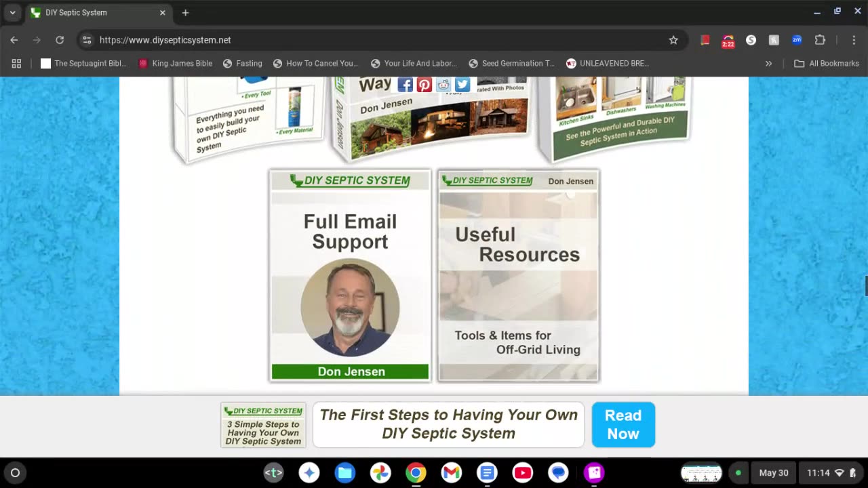Click the green recording indicator dot
This screenshot has height=488, width=868.
738,472
